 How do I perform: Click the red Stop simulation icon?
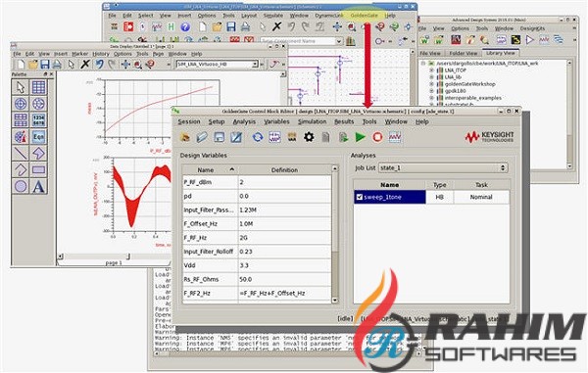point(377,137)
